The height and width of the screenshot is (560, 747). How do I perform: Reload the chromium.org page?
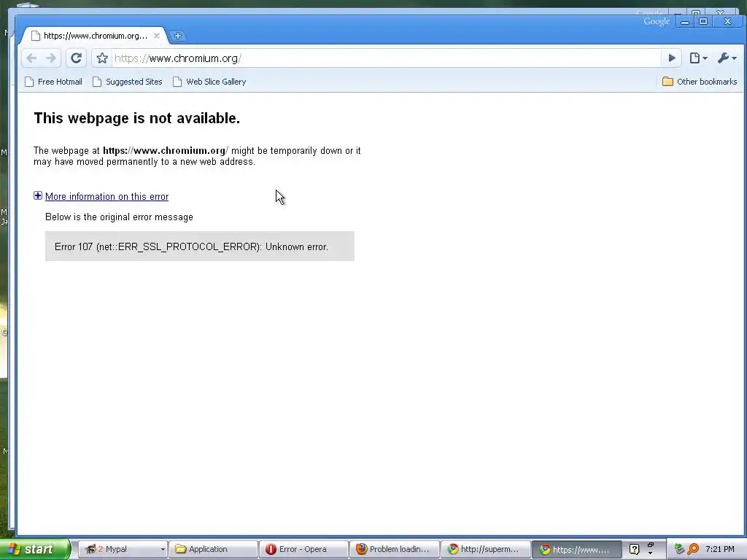pyautogui.click(x=76, y=58)
